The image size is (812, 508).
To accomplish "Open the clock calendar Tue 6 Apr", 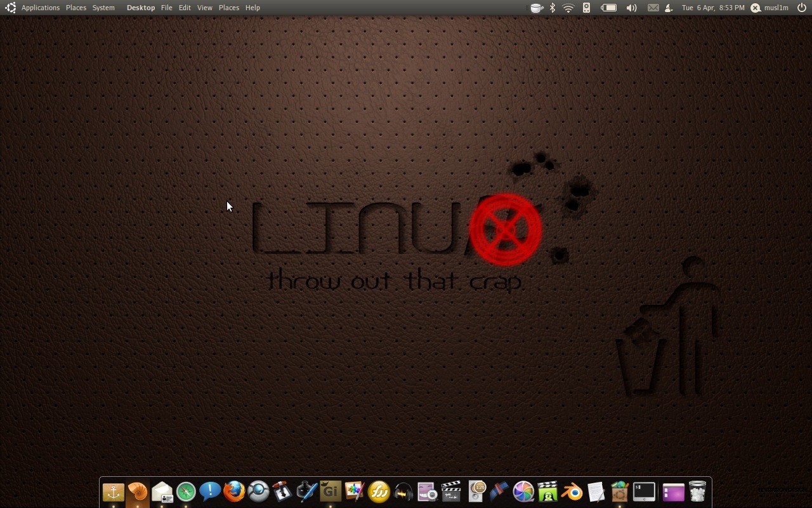I will [713, 8].
